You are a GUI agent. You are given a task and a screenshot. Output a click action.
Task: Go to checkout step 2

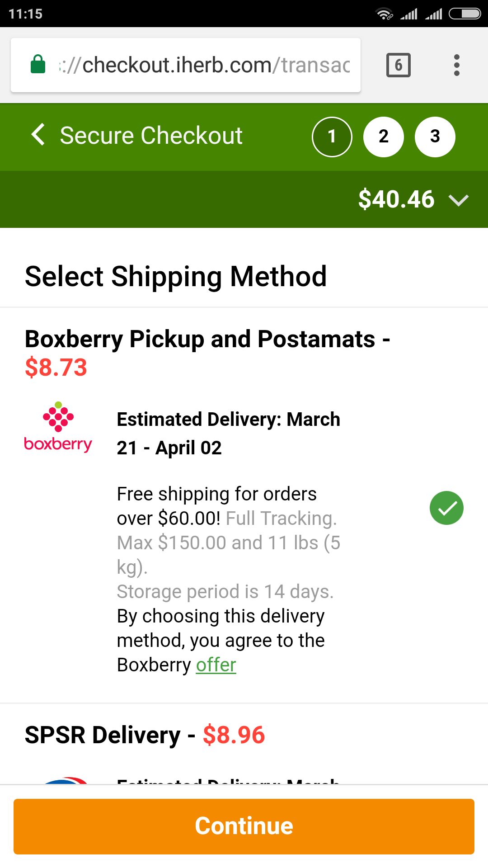point(384,137)
